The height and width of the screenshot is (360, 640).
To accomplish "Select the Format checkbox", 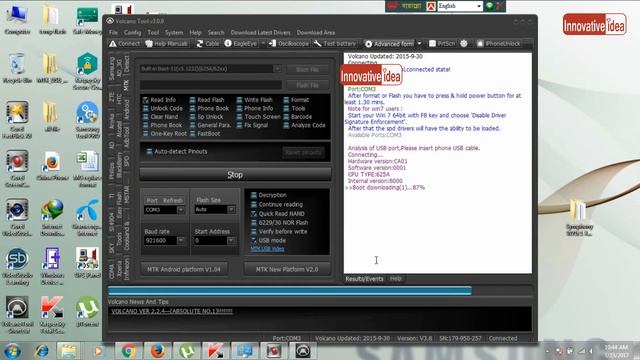I will [x=286, y=100].
